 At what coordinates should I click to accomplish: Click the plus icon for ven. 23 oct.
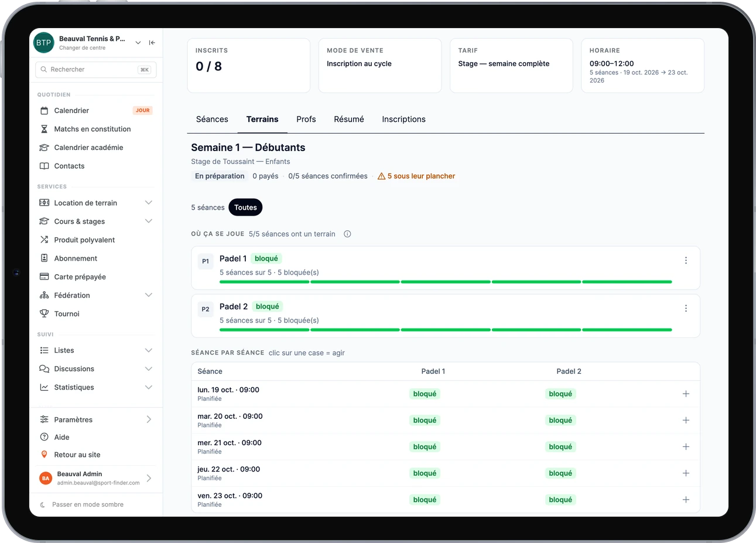pos(686,500)
